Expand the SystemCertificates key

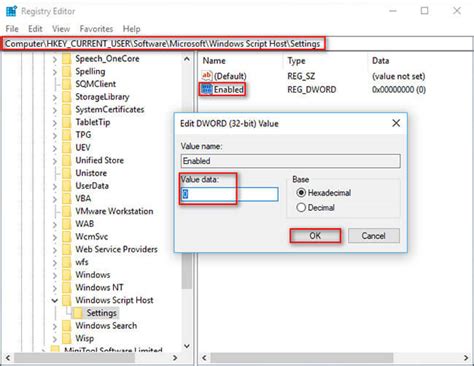(55, 110)
